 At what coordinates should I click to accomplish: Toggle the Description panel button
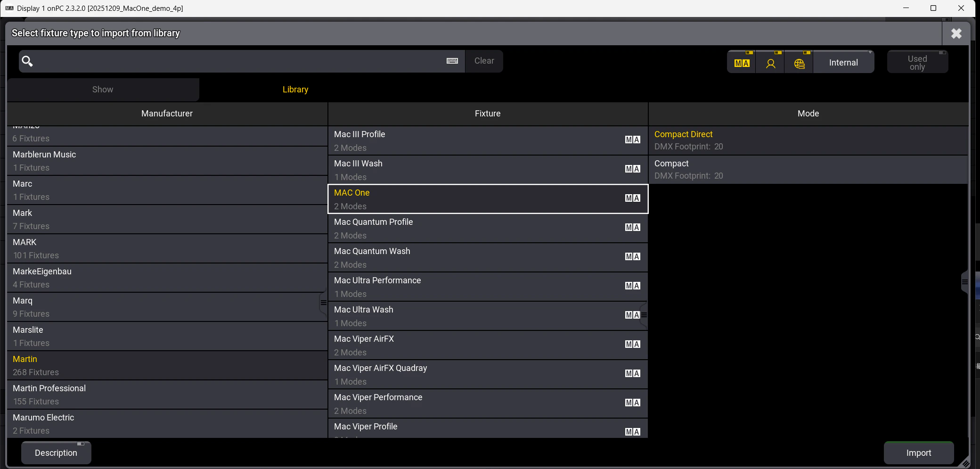(x=56, y=453)
